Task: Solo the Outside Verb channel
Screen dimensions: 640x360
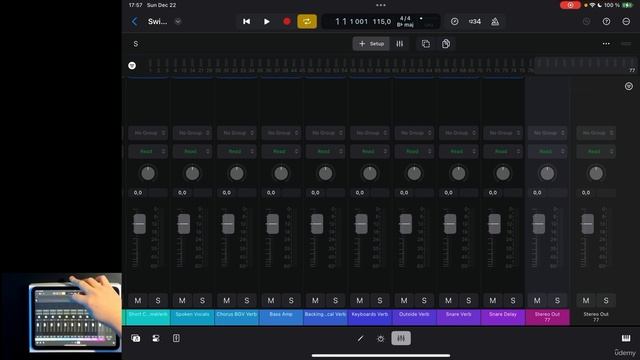Action: pos(424,301)
